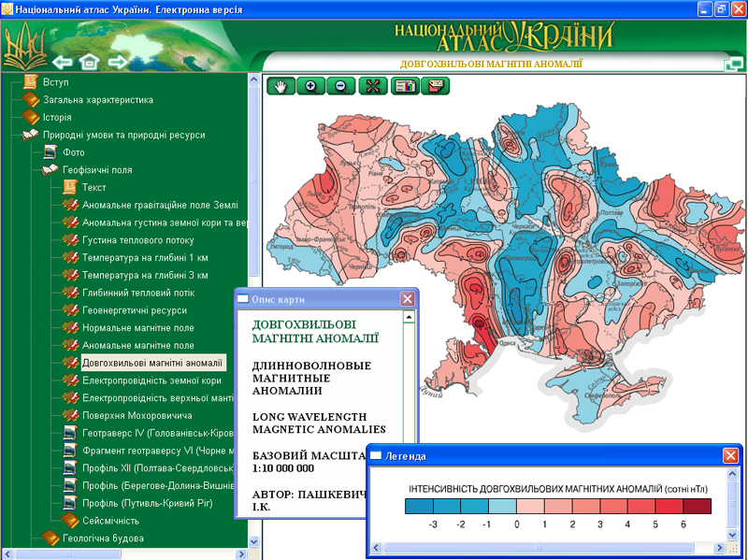The image size is (748, 560).
Task: Click the atlas trident book logo
Action: coord(25,46)
